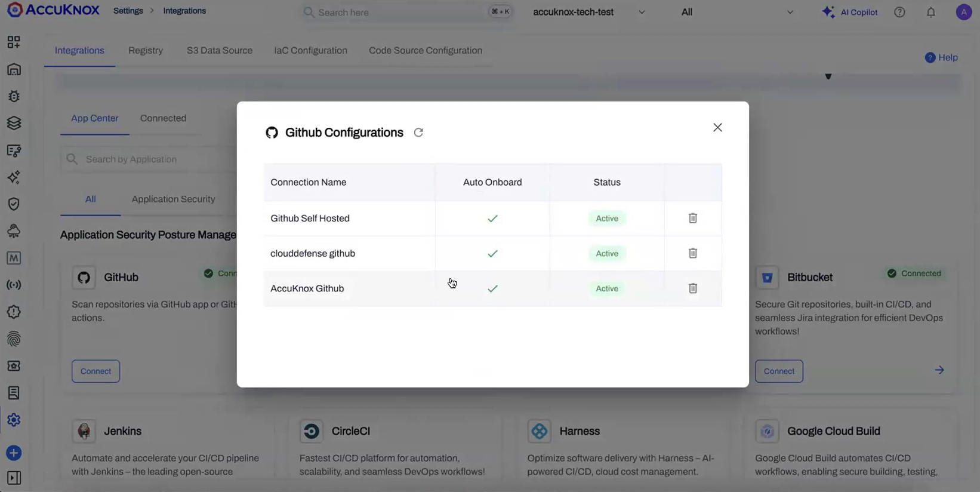Click the Harness integration icon
Viewport: 980px width, 492px height.
[540, 431]
